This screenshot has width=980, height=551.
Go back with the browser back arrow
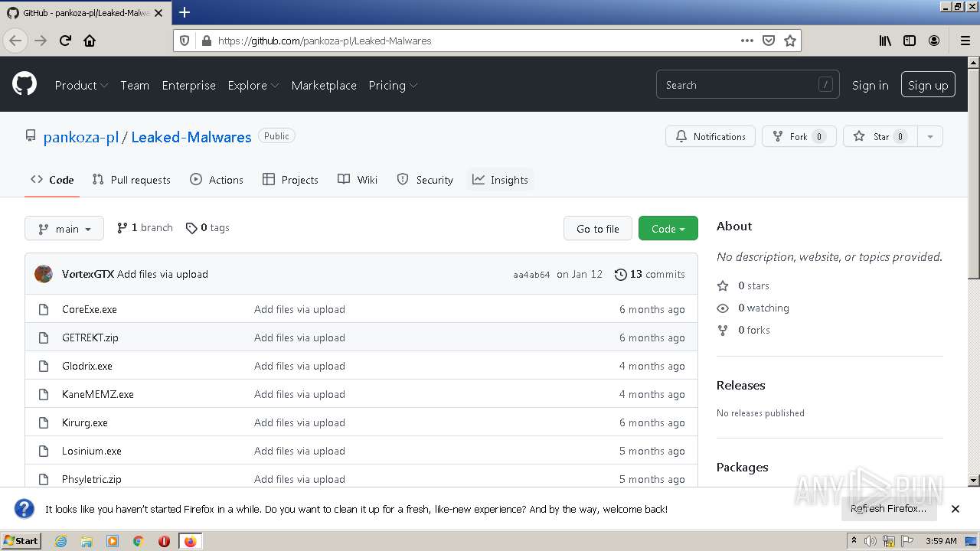pos(15,41)
